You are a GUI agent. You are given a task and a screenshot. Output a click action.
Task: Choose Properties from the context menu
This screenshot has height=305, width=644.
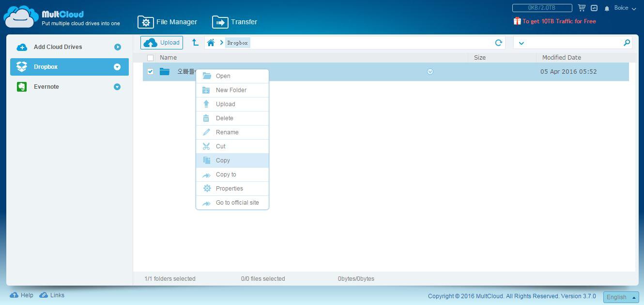[232, 189]
